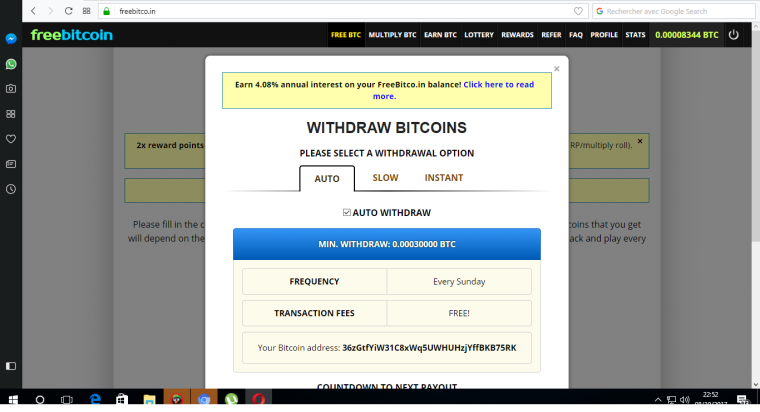
Task: Switch to the SLOW withdrawal tab
Action: (385, 178)
